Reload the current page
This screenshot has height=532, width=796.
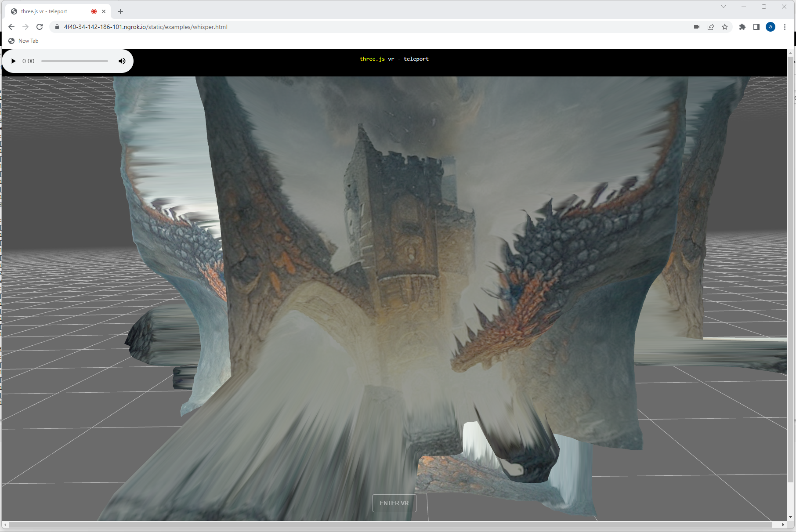[x=40, y=27]
